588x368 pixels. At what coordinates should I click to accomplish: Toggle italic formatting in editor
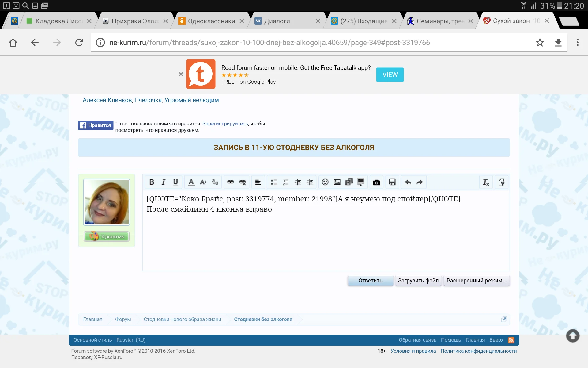coord(164,182)
